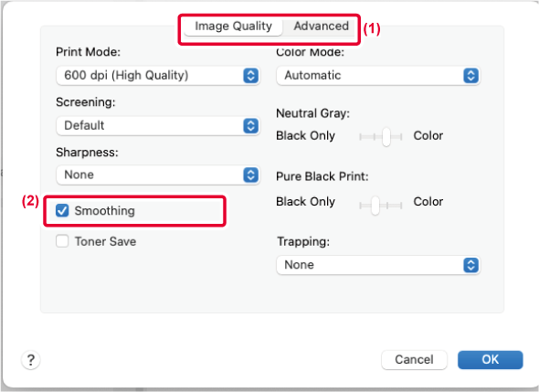
Task: Select the Image Quality tab
Action: coord(233,26)
